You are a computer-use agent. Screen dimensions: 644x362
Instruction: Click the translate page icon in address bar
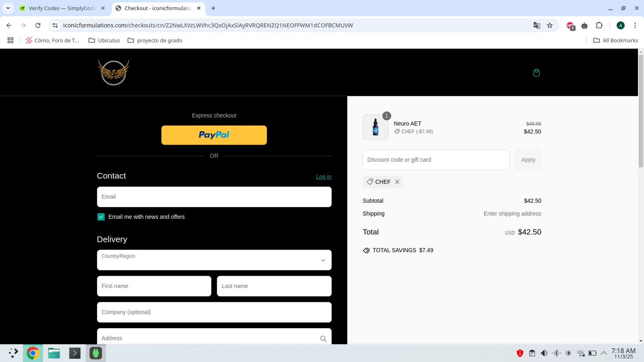tap(537, 25)
